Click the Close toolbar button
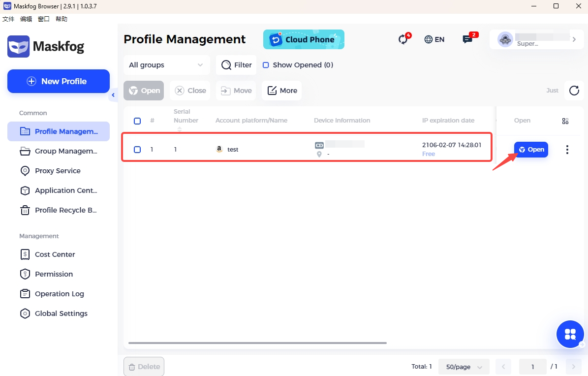 tap(190, 91)
